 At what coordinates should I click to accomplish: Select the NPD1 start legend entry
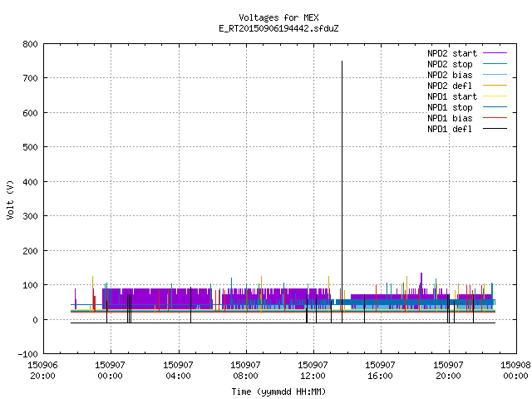tap(467, 96)
